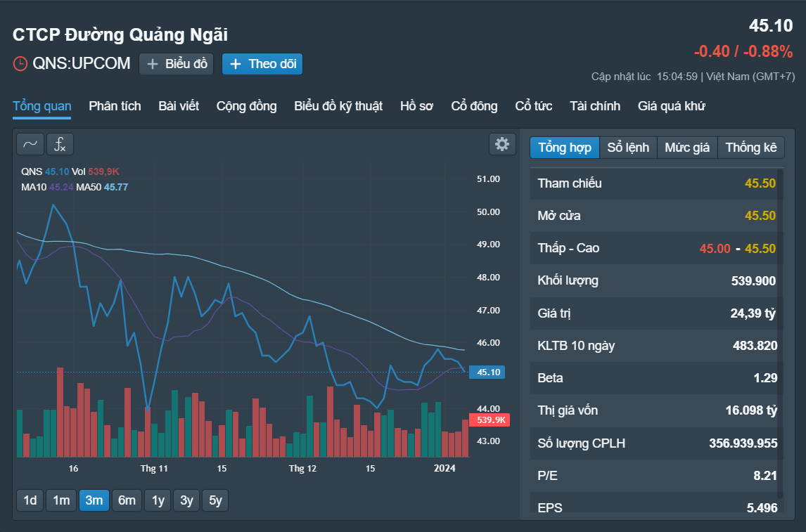Click the MA10 45.24 legend value
The image size is (806, 532).
coord(61,188)
